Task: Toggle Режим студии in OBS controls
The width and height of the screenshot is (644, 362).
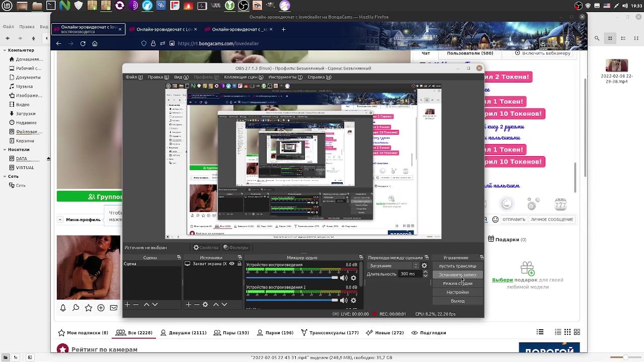Action: [x=457, y=283]
